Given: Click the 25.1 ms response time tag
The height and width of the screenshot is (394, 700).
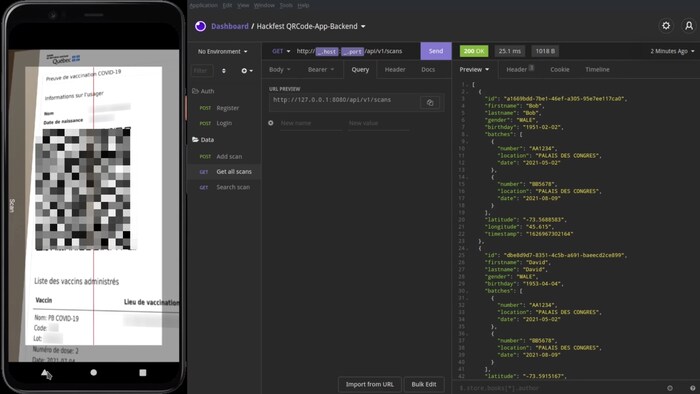Looking at the screenshot, I should click(x=509, y=51).
